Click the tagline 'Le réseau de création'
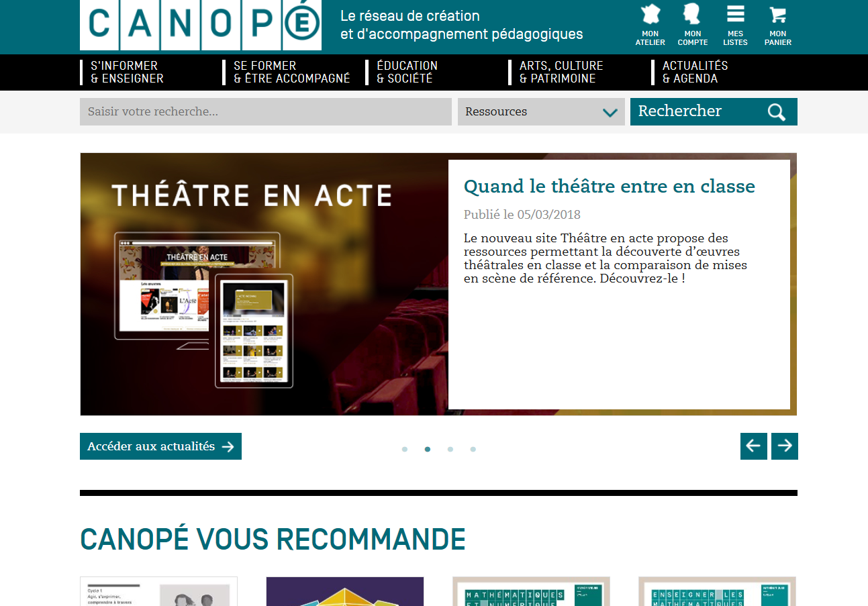Image resolution: width=868 pixels, height=606 pixels. point(410,15)
